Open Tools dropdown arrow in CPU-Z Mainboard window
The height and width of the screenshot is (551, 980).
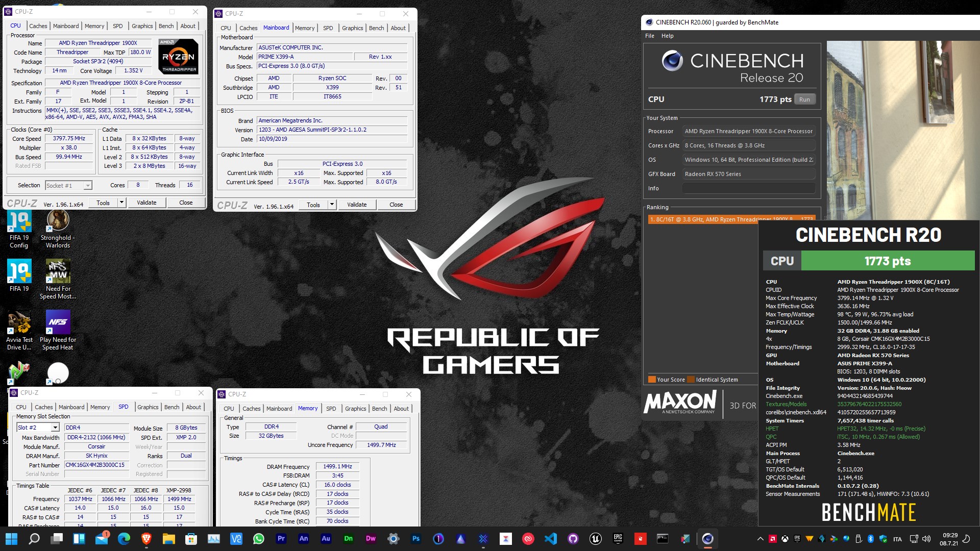pos(332,205)
